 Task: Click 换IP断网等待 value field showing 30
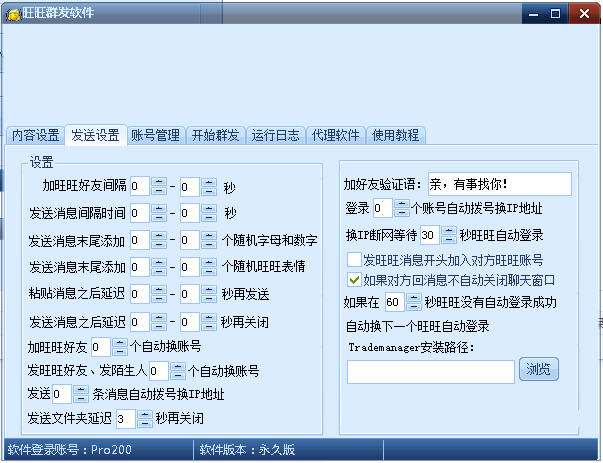pos(430,235)
